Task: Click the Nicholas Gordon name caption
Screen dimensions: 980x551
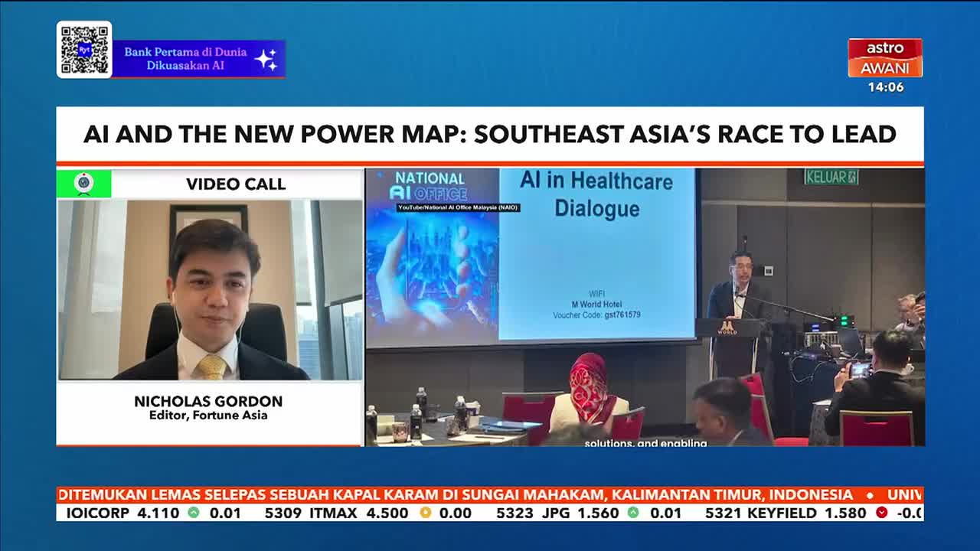Action: [207, 401]
